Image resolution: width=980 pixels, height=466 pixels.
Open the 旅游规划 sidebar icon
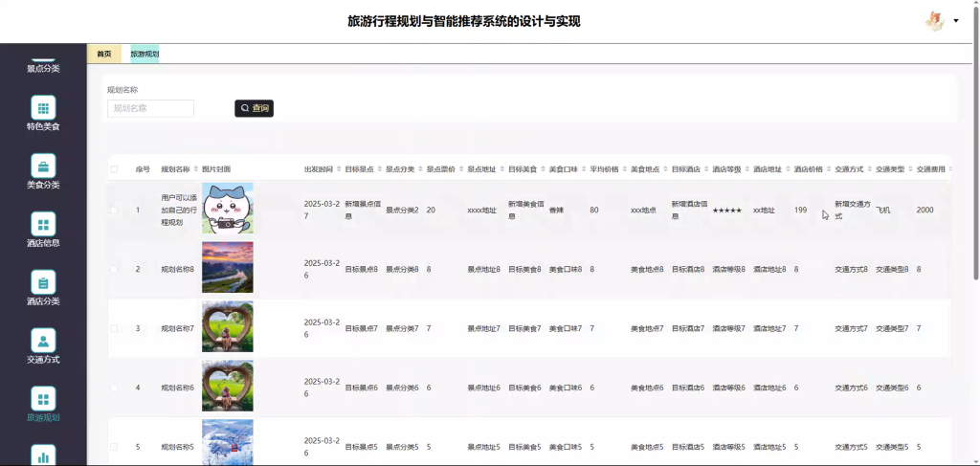43,398
